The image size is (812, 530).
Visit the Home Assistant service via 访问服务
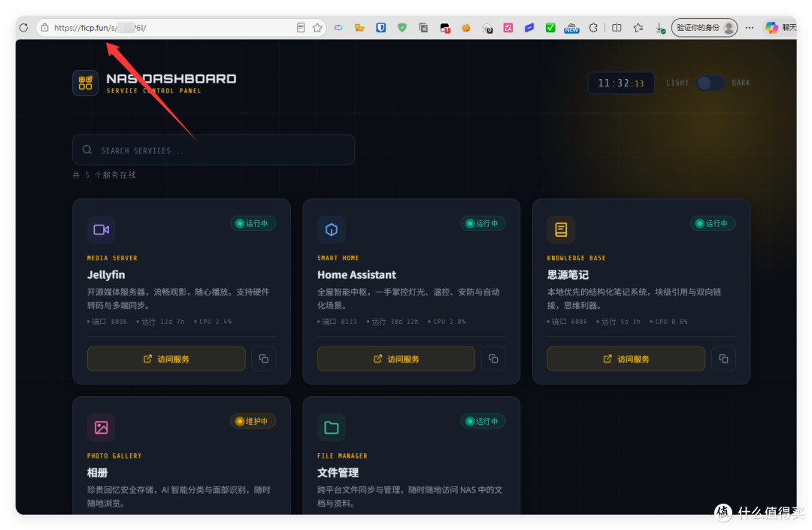tap(396, 359)
